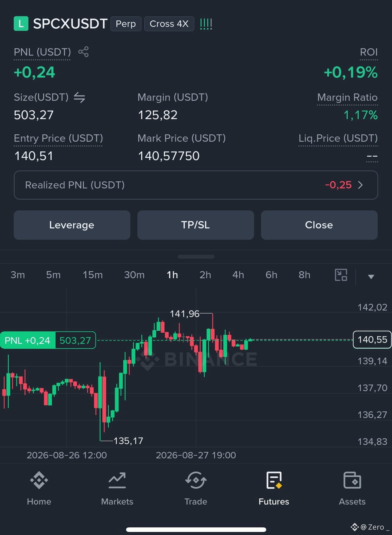The height and width of the screenshot is (535, 392).
Task: Open ADL quantile bars indicator
Action: pyautogui.click(x=206, y=24)
